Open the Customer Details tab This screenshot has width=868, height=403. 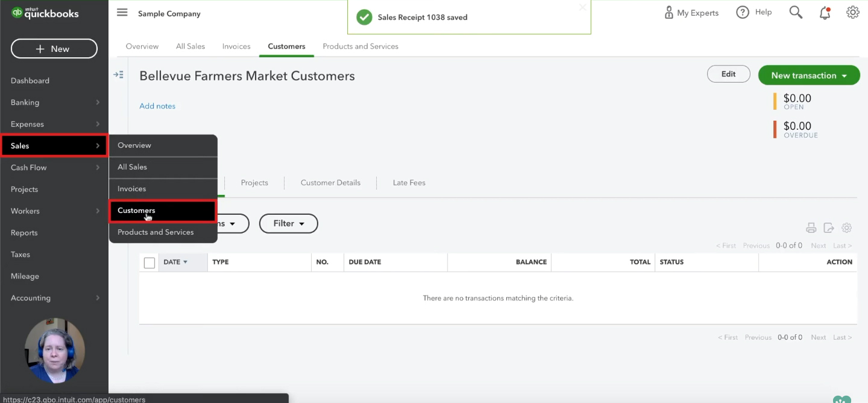coord(330,183)
